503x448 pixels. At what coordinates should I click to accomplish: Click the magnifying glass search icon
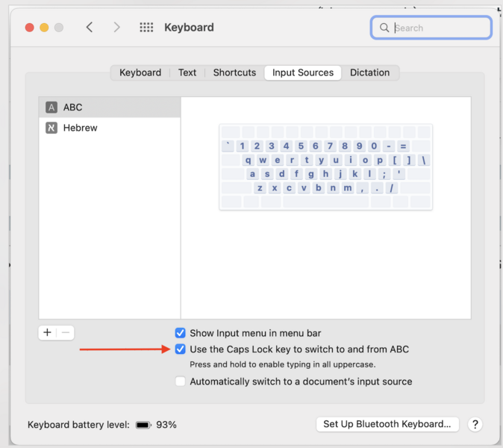pyautogui.click(x=384, y=28)
